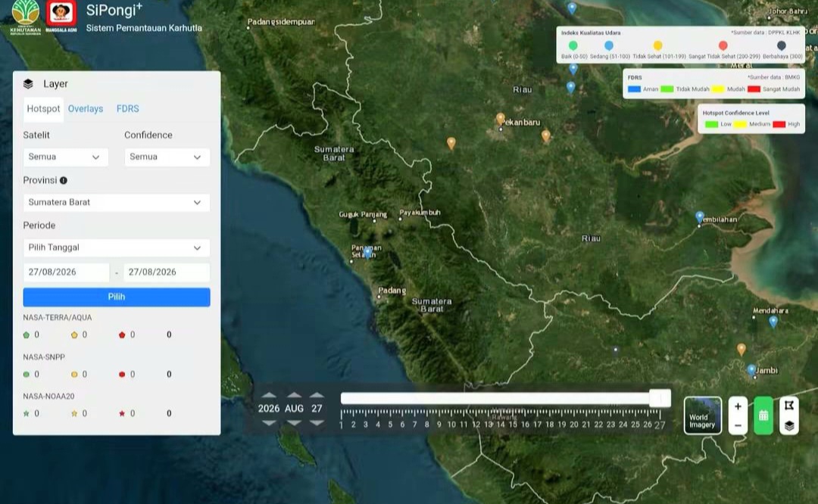818x504 pixels.
Task: Click the Kehutanan ministry logo
Action: [x=25, y=17]
